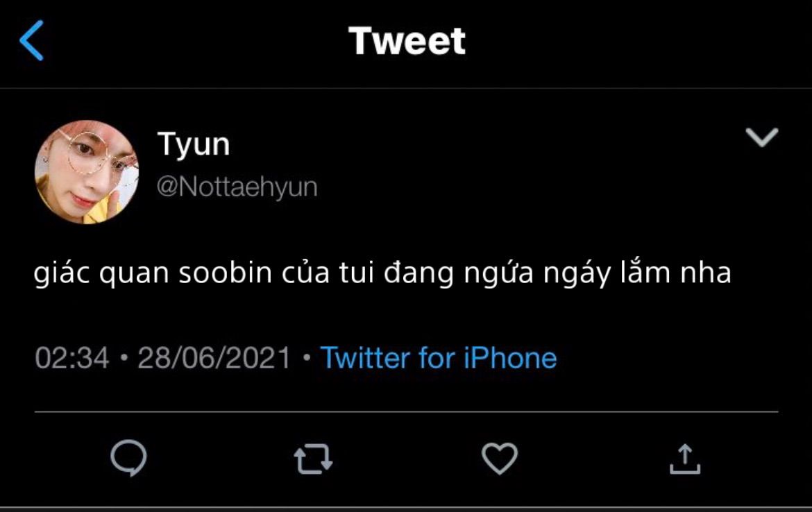
Task: Click the 28/06/2021 date
Action: (214, 358)
